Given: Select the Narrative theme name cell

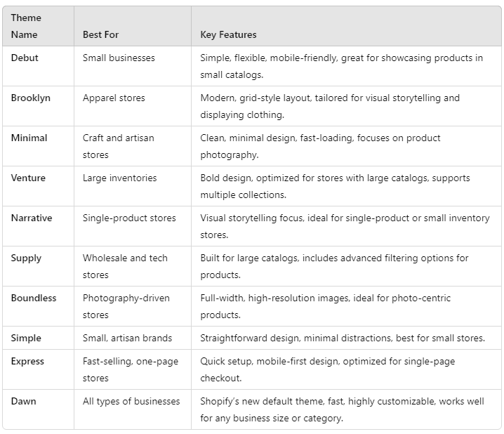Looking at the screenshot, I should (32, 218).
